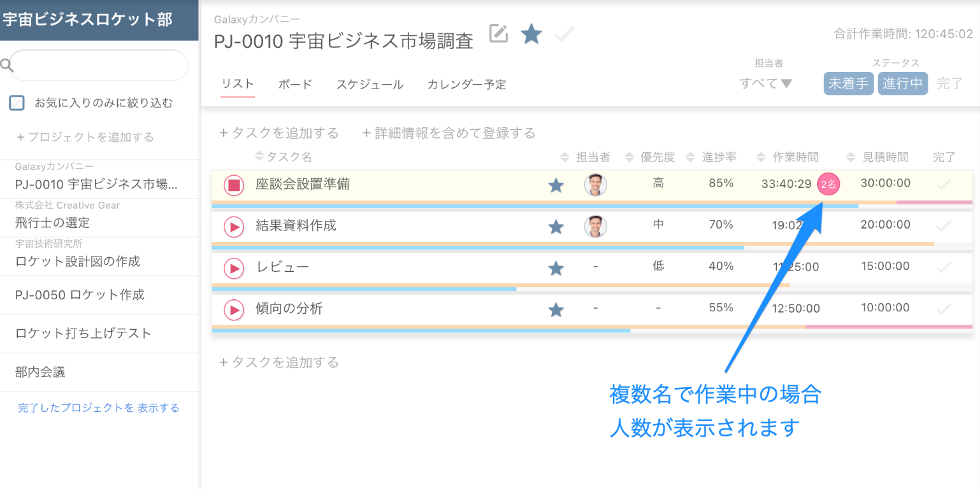980x489 pixels.
Task: Start the timer on 結果資料作成 task
Action: click(234, 225)
